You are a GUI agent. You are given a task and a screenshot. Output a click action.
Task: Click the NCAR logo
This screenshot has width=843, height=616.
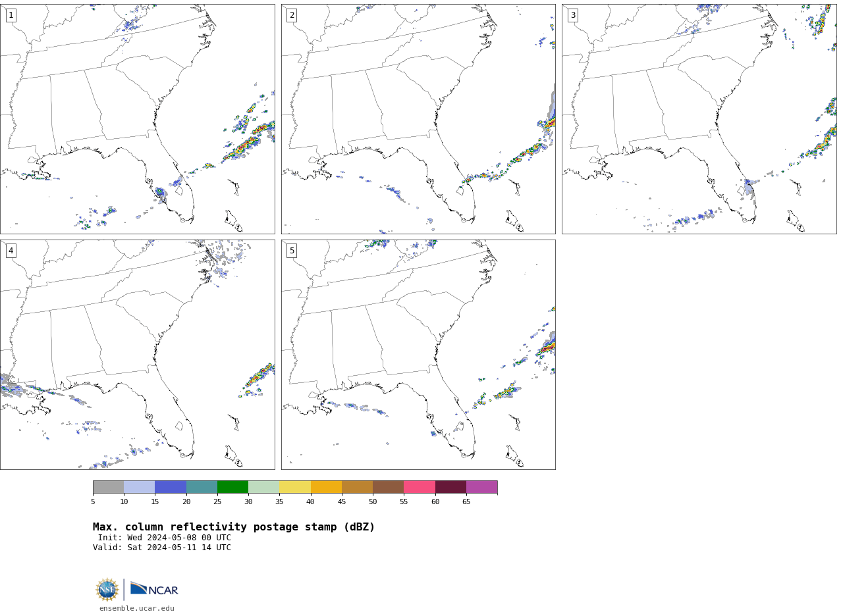tap(154, 589)
